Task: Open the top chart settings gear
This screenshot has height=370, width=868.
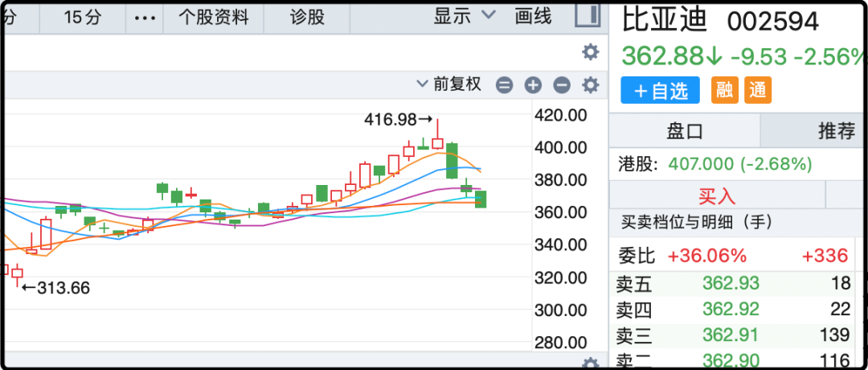Action: pyautogui.click(x=590, y=53)
